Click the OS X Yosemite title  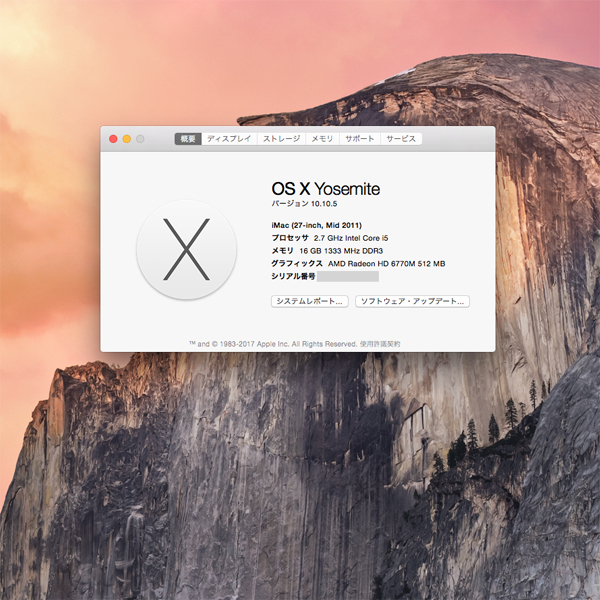click(326, 189)
